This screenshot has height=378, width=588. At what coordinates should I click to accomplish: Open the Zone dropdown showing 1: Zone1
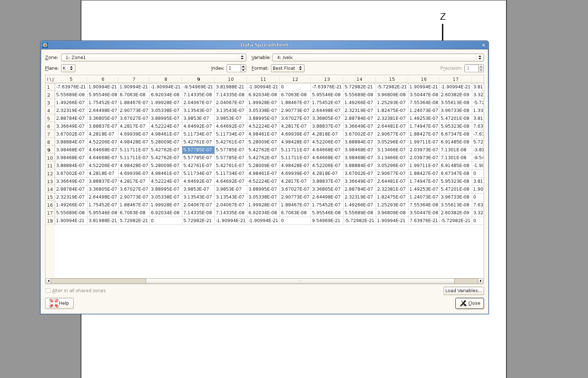[153, 58]
